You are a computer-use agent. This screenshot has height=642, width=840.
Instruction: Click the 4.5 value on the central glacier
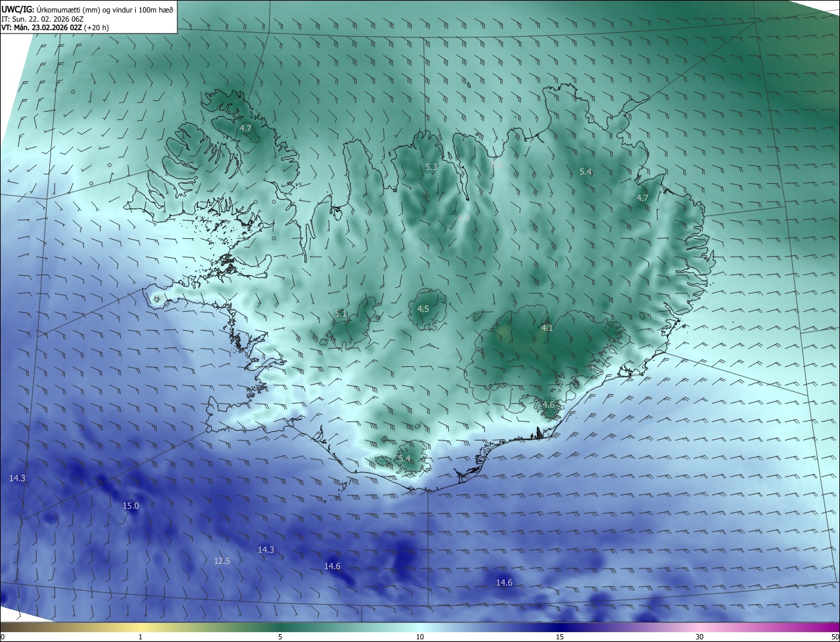coord(423,309)
